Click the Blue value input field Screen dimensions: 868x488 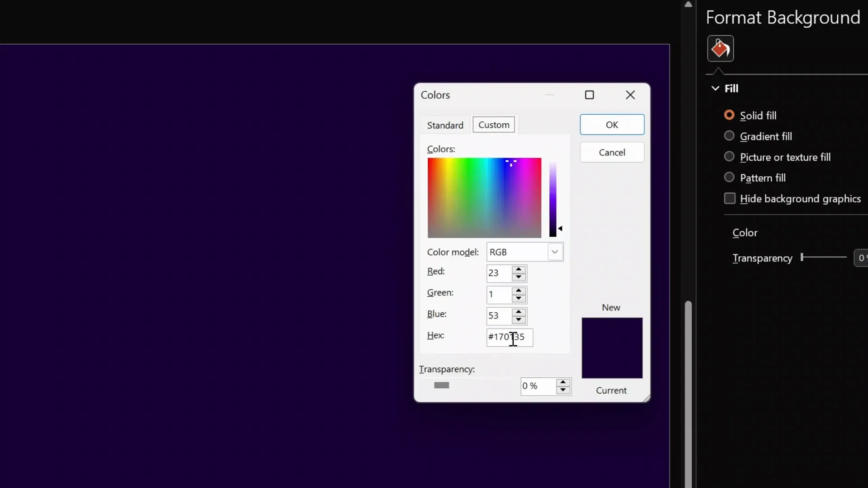click(499, 316)
